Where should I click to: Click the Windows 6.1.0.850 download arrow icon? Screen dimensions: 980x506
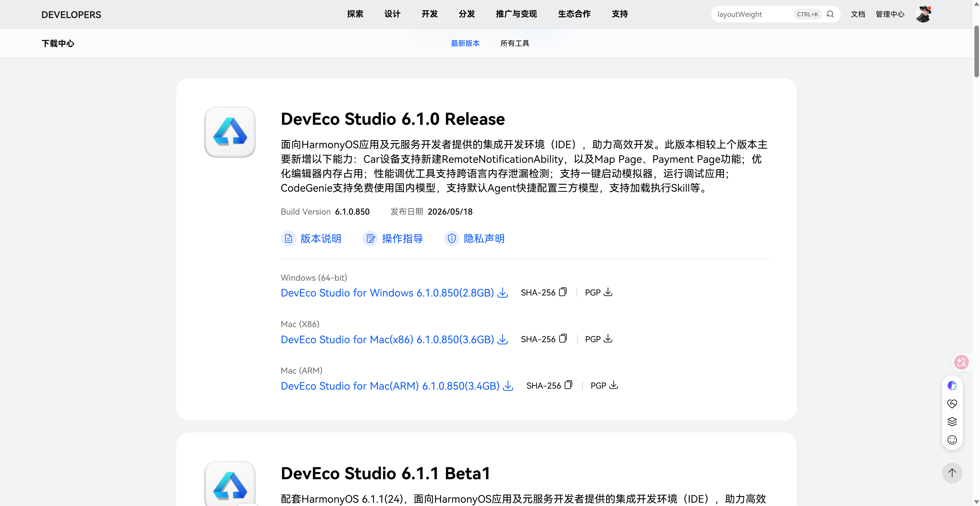tap(503, 293)
